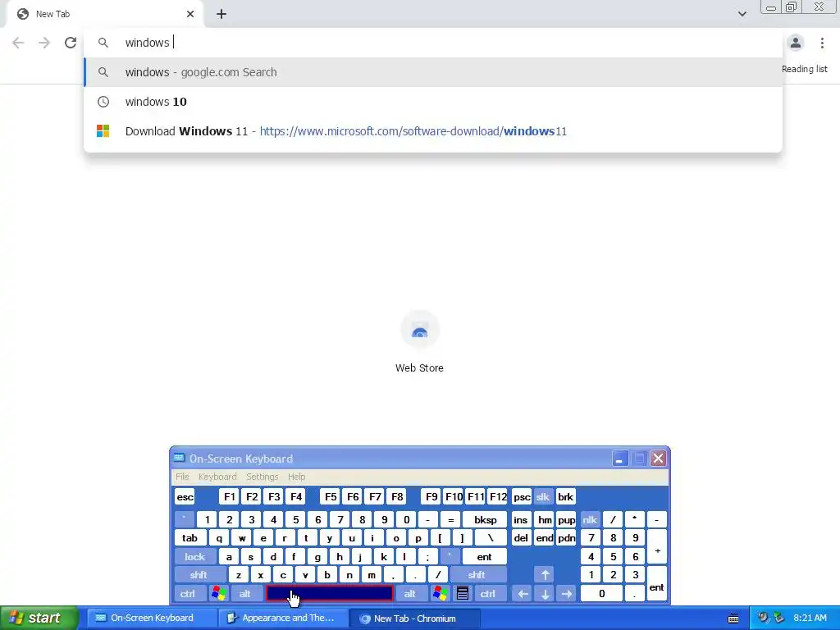Image resolution: width=840 pixels, height=630 pixels.
Task: Click the context menu key icon on keyboard
Action: click(x=463, y=594)
